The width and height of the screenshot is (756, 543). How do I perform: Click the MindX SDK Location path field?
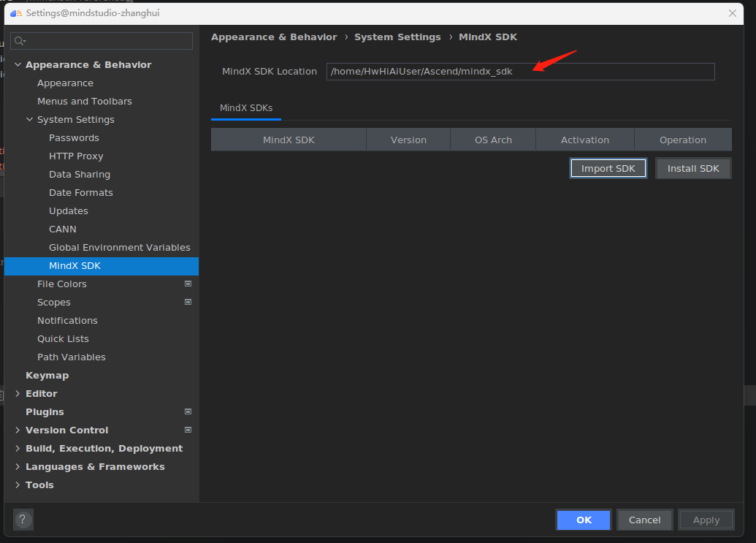click(520, 72)
